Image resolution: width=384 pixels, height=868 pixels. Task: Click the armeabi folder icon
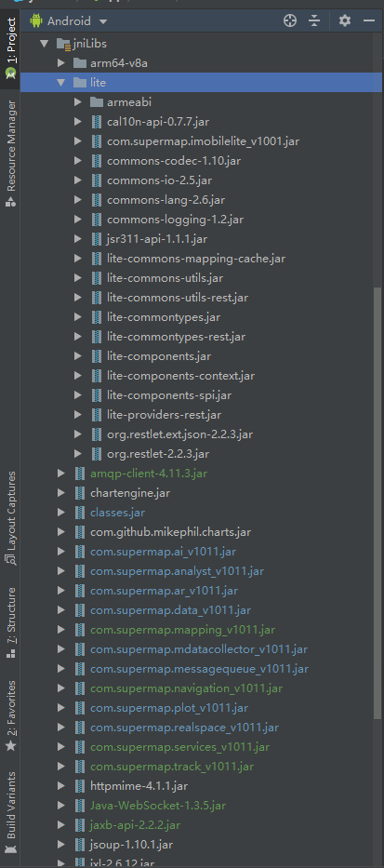(x=97, y=101)
